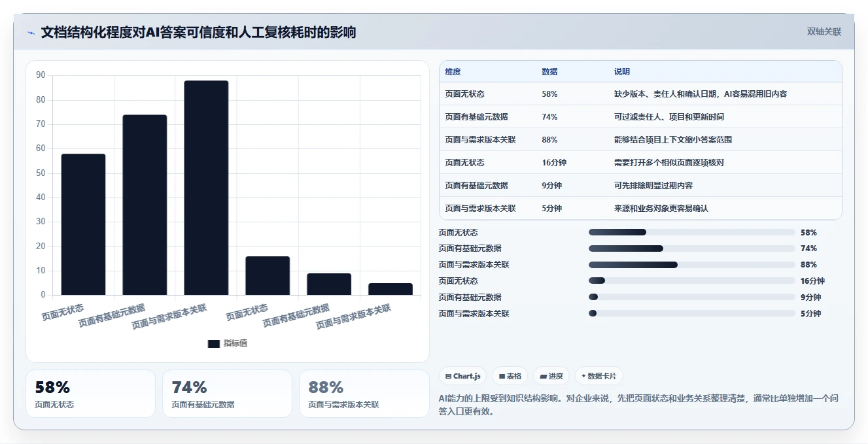The width and height of the screenshot is (868, 444).
Task: Click the description 能够结合项目上下文缩小答案范围
Action: [x=672, y=140]
